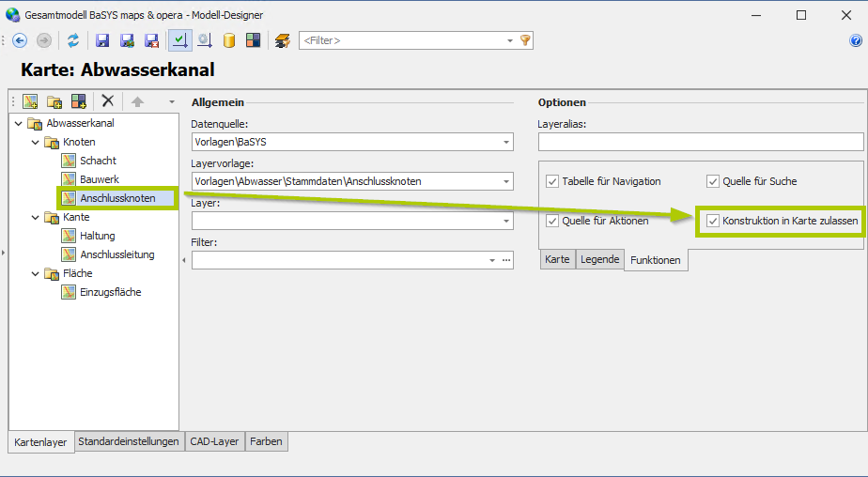Switch to the Standardeinstellungen tab
Screen dimensions: 868x477
(x=128, y=441)
